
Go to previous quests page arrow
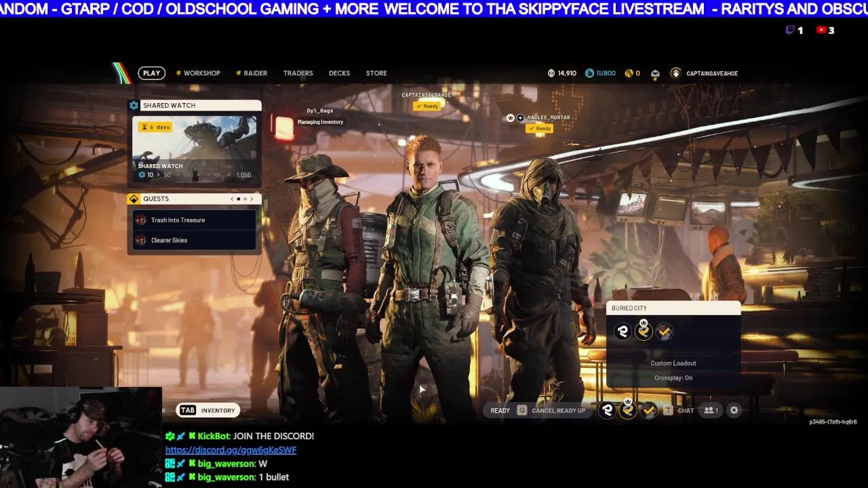(x=232, y=199)
